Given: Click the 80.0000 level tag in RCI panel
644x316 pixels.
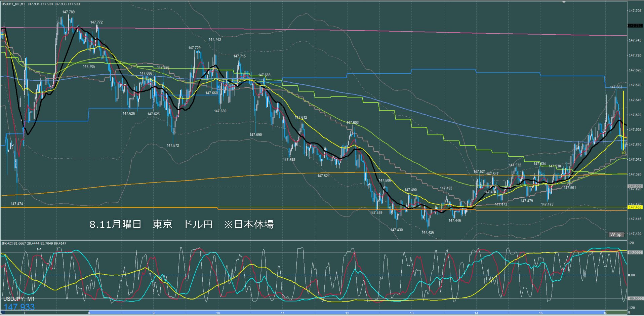Looking at the screenshot, I should [635, 252].
